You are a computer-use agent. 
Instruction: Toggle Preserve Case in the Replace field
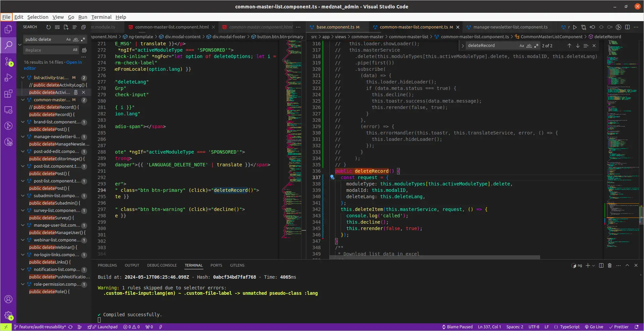click(x=75, y=50)
